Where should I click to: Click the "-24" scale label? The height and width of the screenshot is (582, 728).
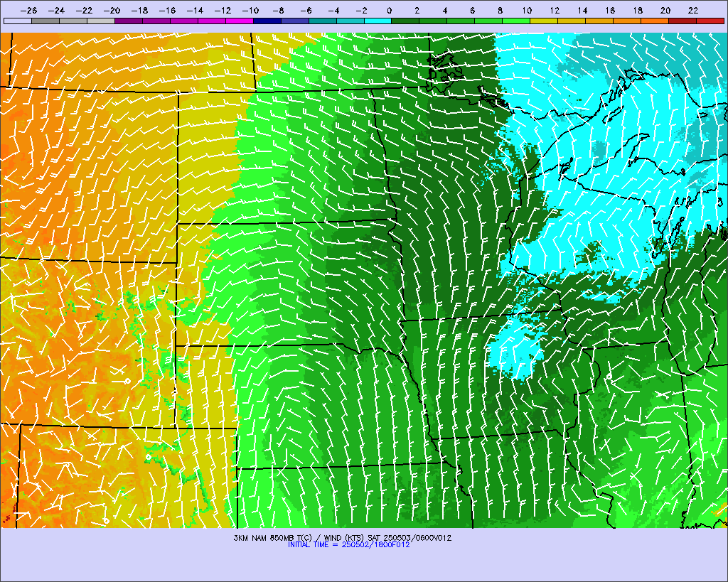click(x=56, y=10)
